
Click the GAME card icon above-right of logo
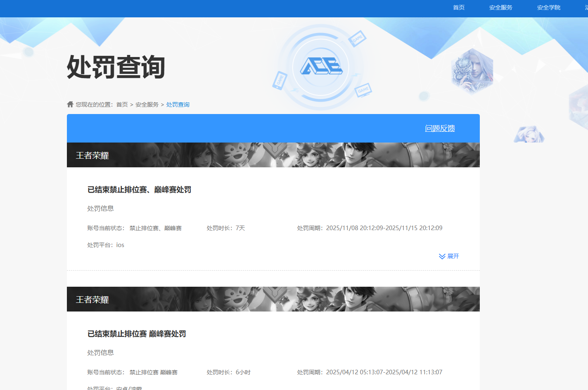357,38
